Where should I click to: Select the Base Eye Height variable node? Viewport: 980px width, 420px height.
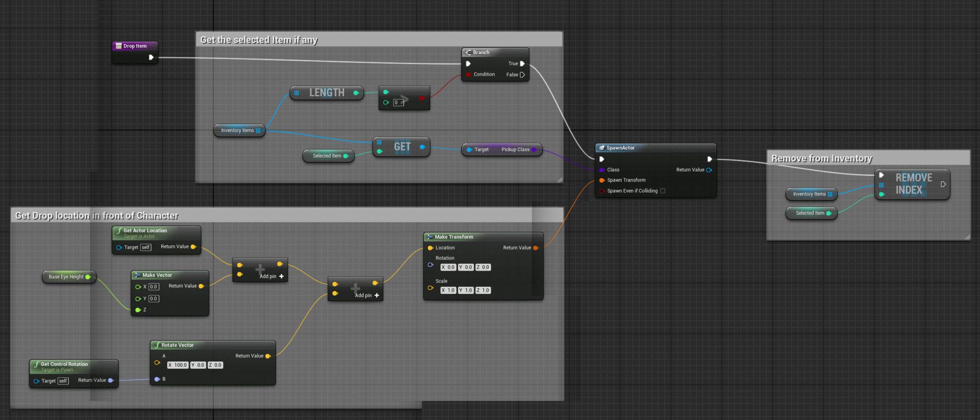(x=69, y=277)
